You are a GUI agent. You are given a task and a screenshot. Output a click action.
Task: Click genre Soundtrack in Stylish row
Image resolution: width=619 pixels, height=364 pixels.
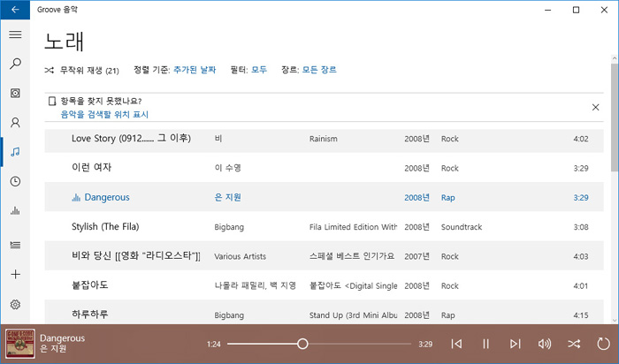click(x=462, y=227)
